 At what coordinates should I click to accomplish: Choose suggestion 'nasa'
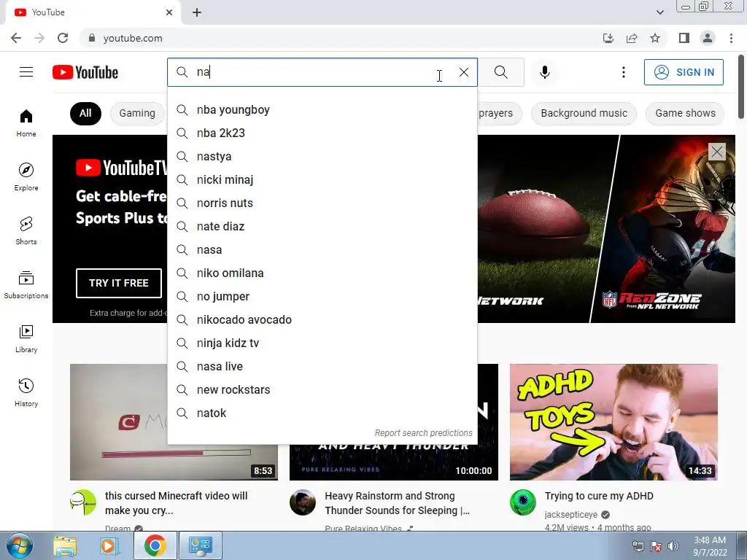(x=322, y=250)
